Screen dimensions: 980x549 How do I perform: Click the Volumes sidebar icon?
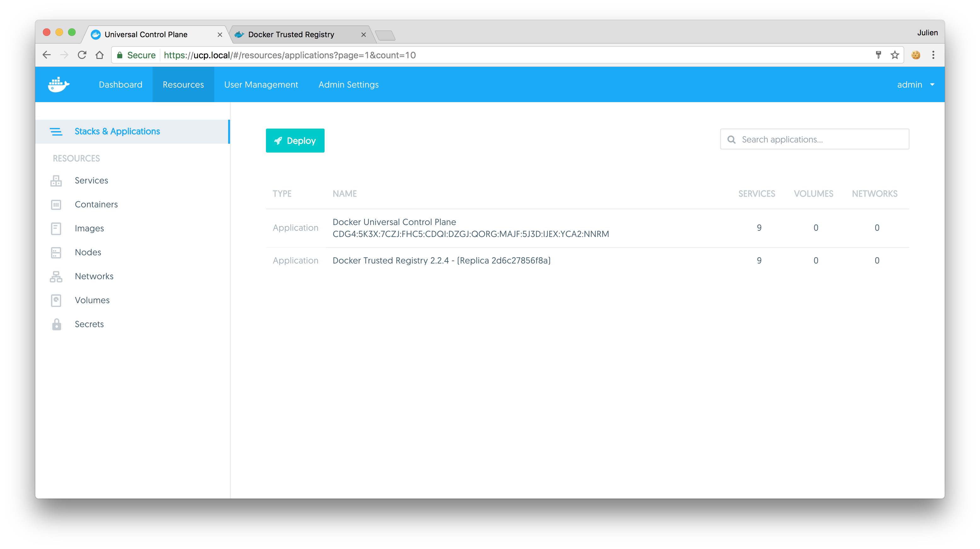coord(56,300)
